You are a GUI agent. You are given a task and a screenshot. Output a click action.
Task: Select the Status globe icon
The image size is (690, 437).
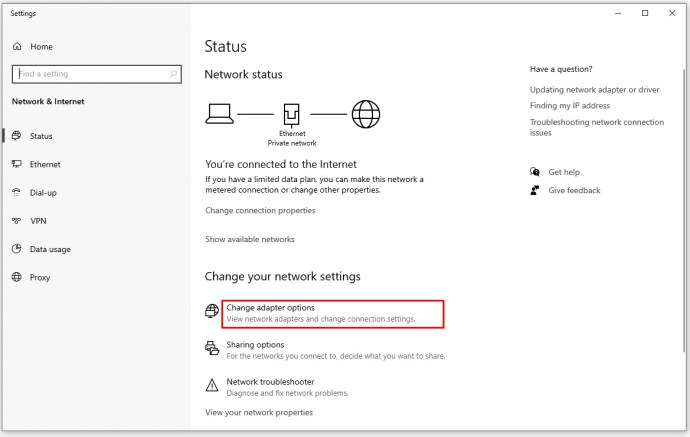[16, 136]
